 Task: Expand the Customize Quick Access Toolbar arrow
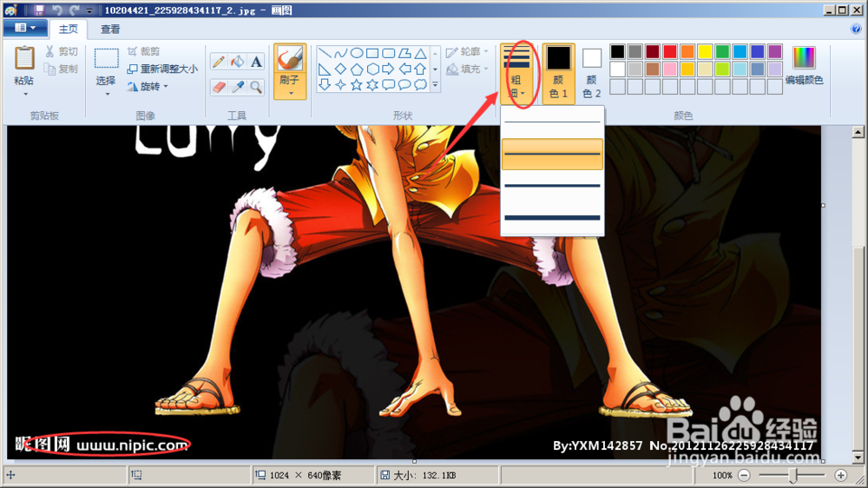[x=89, y=10]
